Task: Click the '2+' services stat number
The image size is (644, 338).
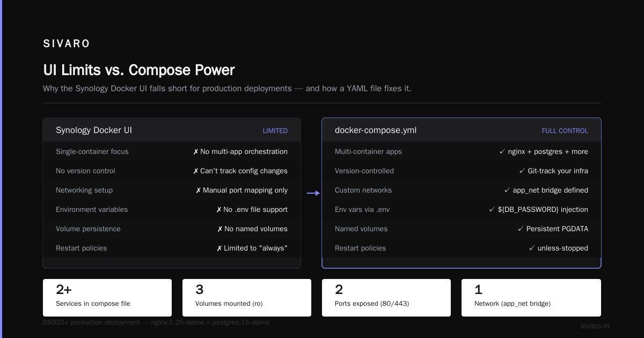Action: point(64,290)
